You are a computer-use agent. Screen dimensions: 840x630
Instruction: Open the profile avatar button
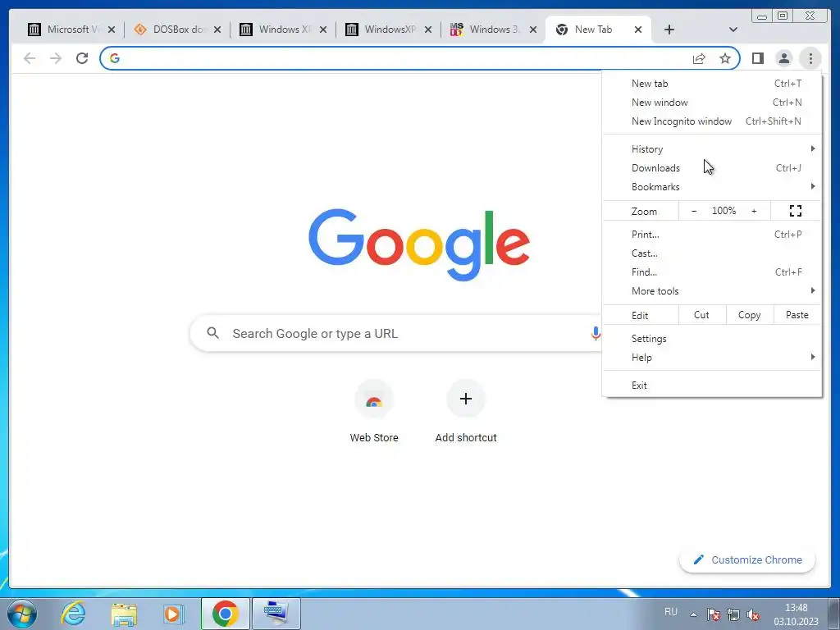tap(783, 58)
